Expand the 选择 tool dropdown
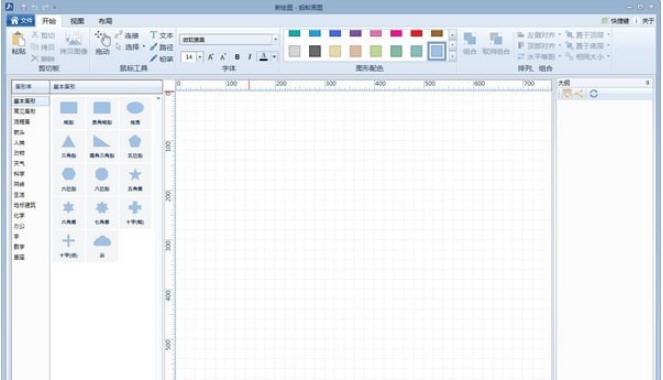This screenshot has width=663, height=380. [143, 47]
